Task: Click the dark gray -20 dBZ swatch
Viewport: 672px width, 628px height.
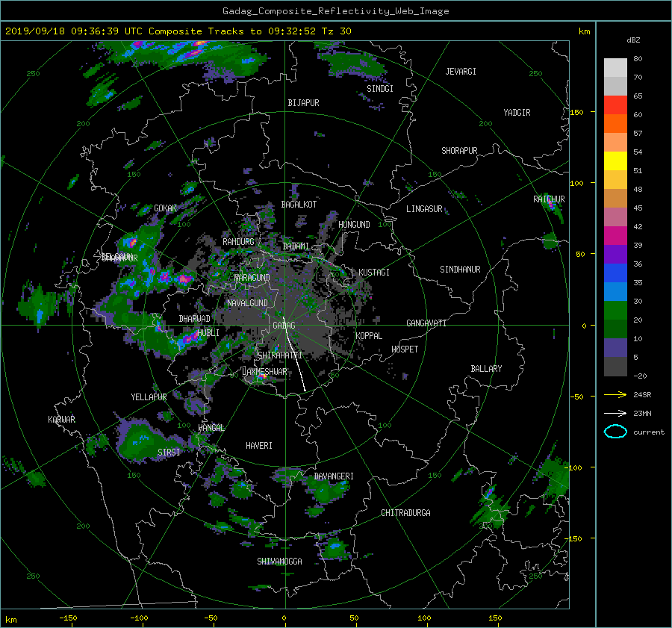Action: pyautogui.click(x=615, y=366)
